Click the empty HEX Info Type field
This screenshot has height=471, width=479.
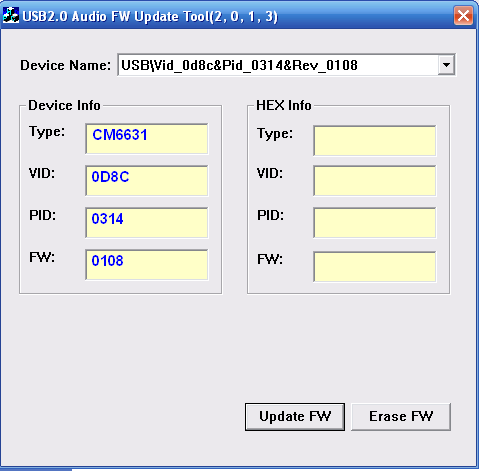tap(375, 141)
